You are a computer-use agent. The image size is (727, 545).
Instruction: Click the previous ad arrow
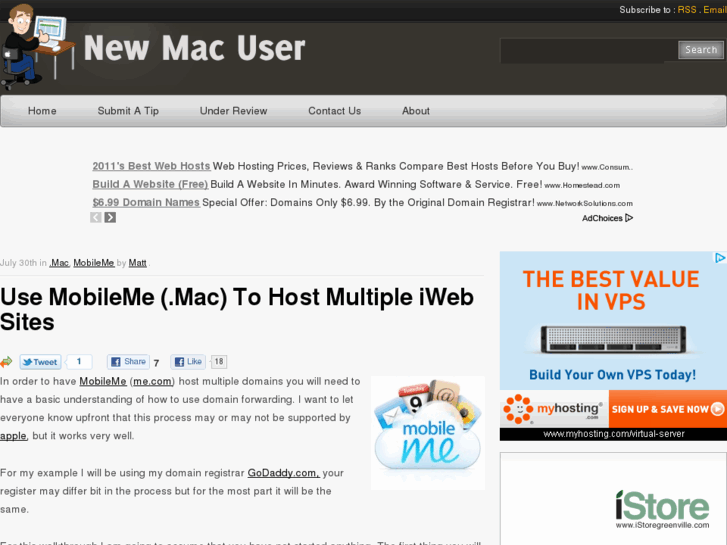96,218
